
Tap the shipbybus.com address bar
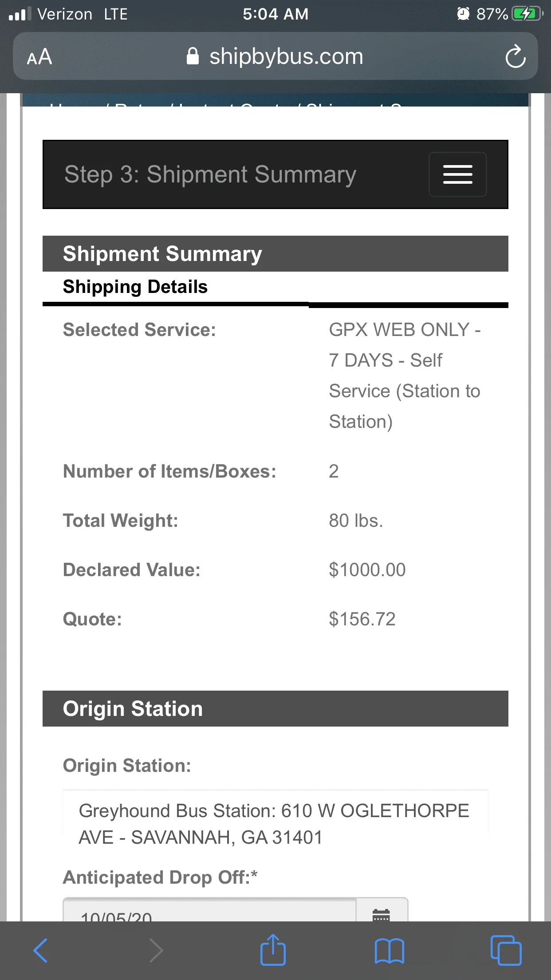pos(275,56)
